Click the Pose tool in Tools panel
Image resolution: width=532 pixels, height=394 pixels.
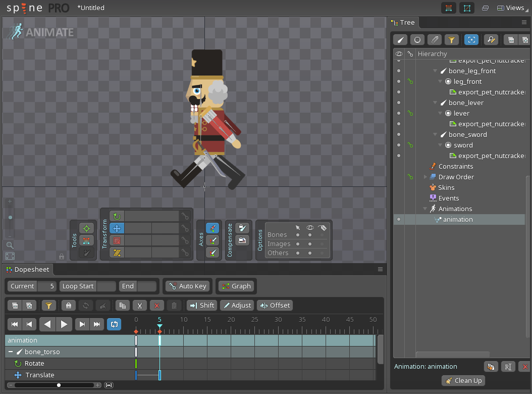coord(86,228)
